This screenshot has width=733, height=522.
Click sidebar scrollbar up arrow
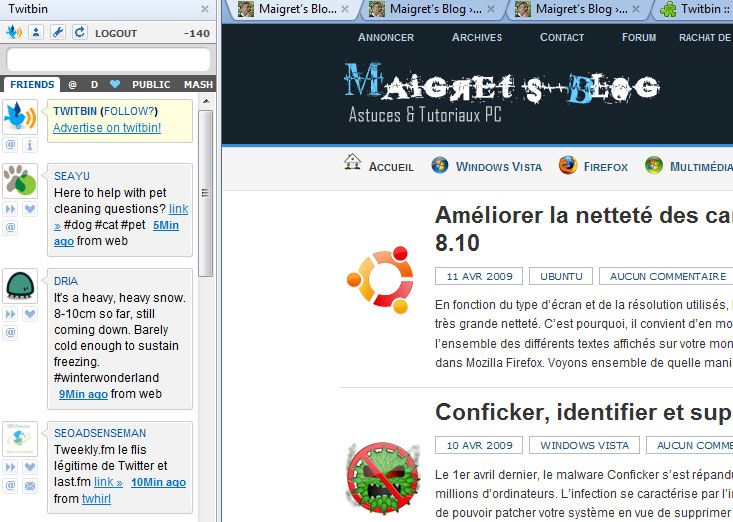[206, 101]
